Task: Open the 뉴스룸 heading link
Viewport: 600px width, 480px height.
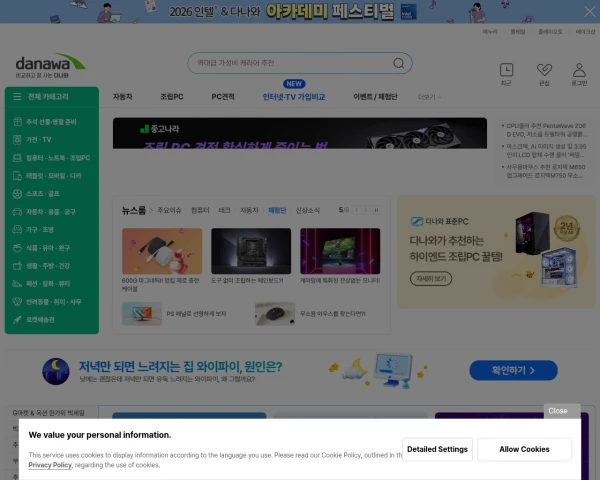Action: coord(134,210)
